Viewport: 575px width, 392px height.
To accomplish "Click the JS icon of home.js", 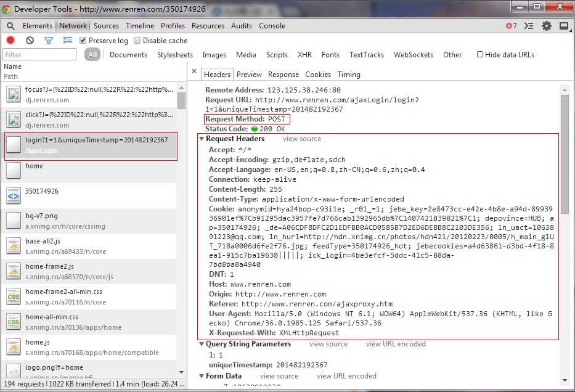I will 14,347.
